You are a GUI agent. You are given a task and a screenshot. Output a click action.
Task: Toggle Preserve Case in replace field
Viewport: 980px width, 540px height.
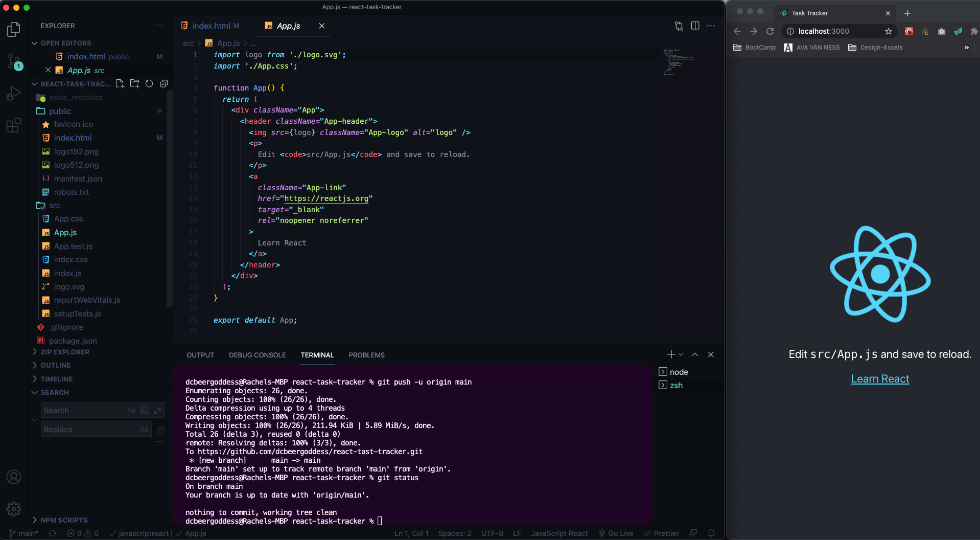coord(145,430)
